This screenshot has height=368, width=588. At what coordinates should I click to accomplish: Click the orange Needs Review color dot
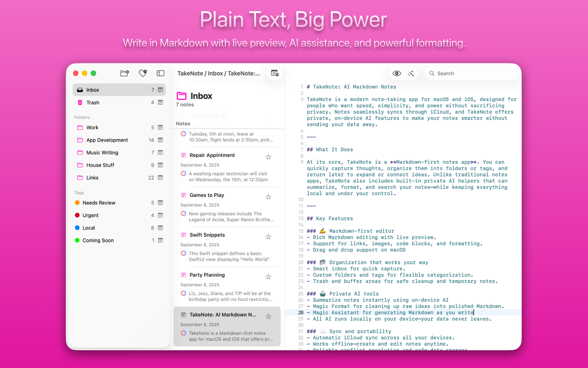click(77, 202)
